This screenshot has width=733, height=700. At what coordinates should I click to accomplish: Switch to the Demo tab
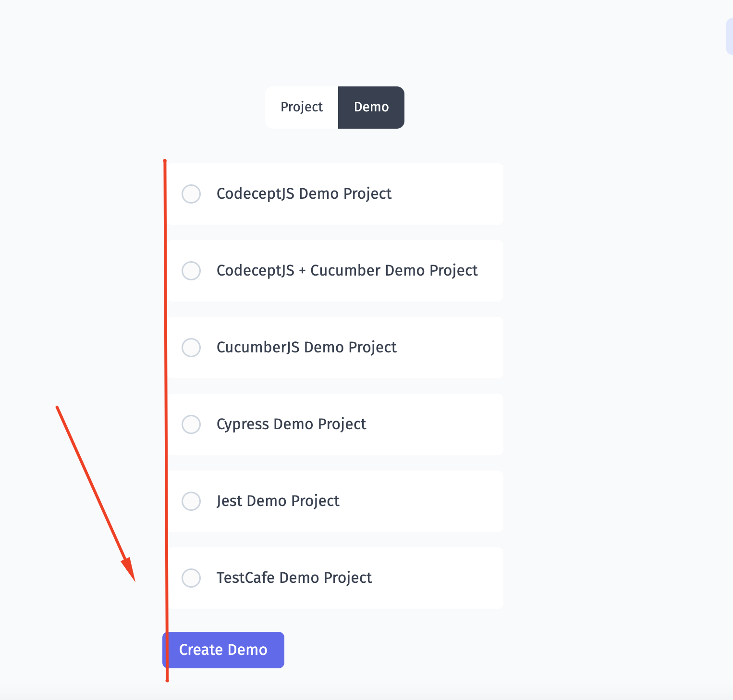coord(371,107)
